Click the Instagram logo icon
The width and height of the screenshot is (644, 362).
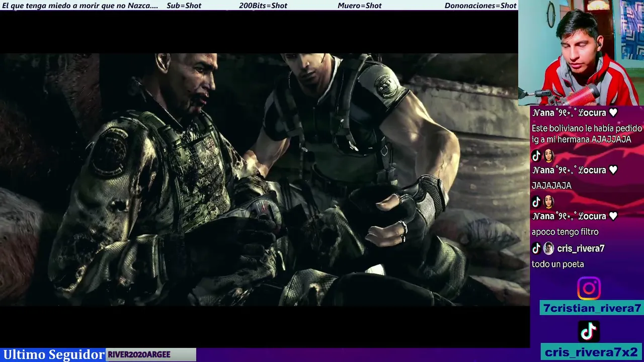pyautogui.click(x=589, y=289)
